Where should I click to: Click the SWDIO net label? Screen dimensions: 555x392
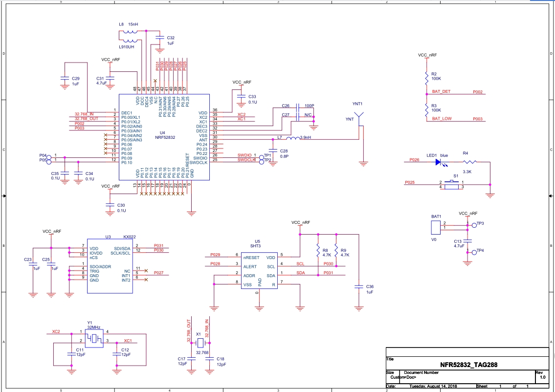click(x=244, y=155)
